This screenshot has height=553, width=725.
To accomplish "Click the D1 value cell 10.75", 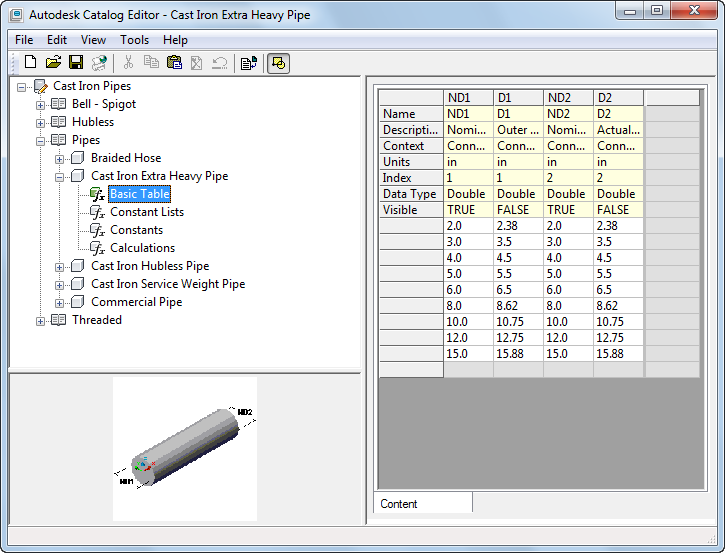I will [x=518, y=322].
